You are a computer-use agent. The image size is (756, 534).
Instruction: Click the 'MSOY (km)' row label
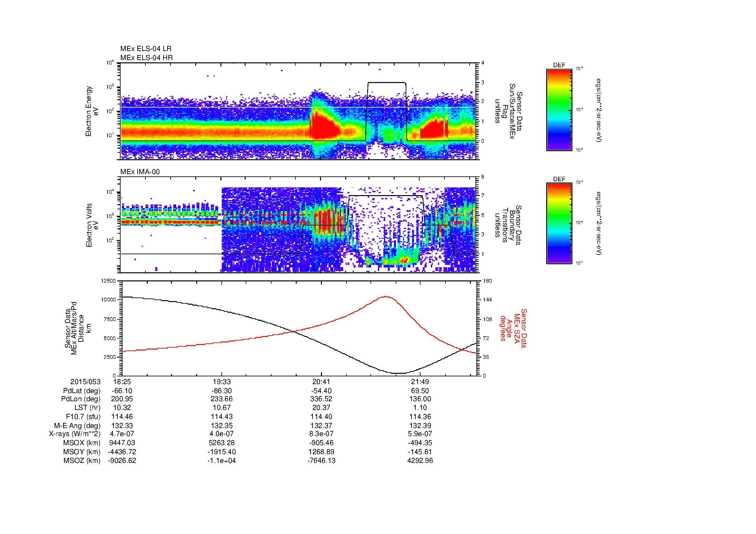tap(82, 452)
